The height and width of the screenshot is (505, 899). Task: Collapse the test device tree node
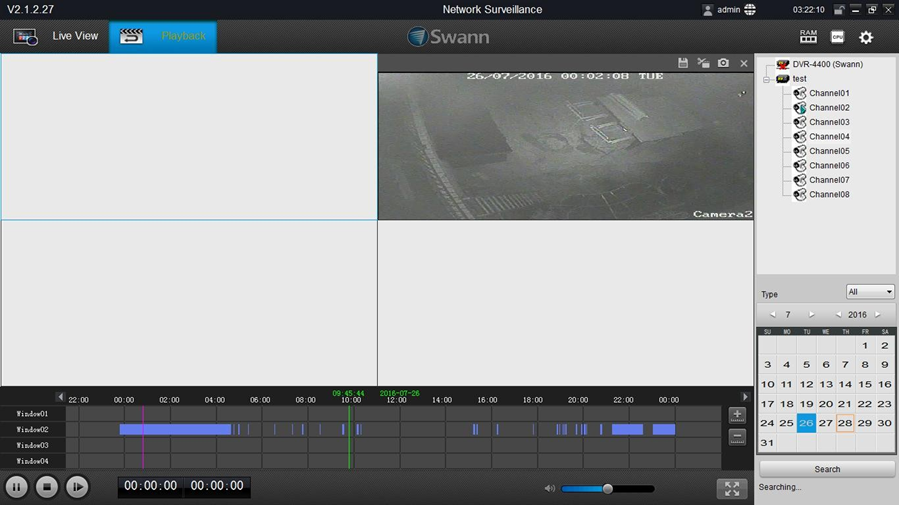coord(767,79)
